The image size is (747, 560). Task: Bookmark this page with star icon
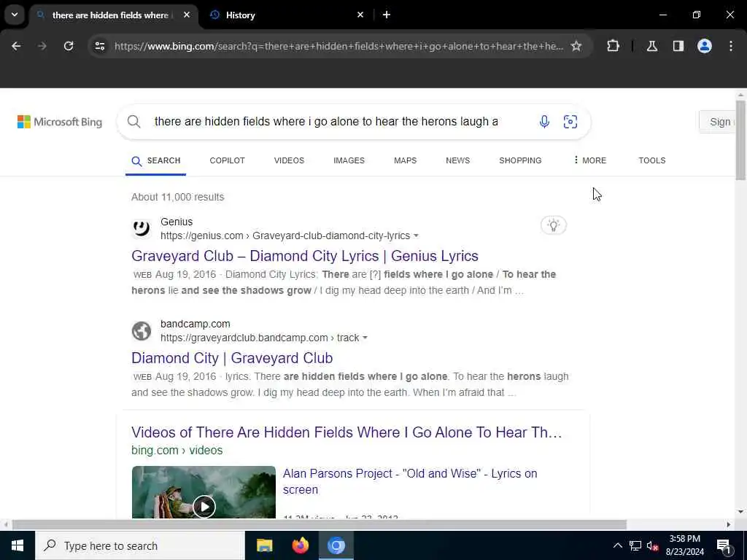tap(576, 46)
